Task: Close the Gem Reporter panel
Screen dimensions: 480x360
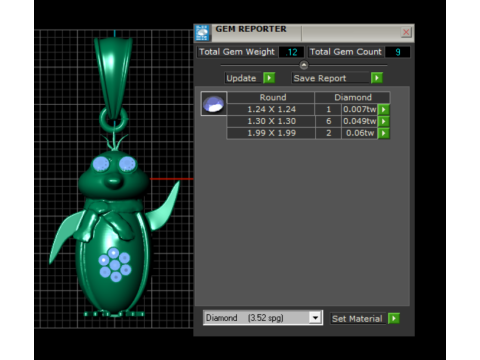Action: (x=406, y=32)
